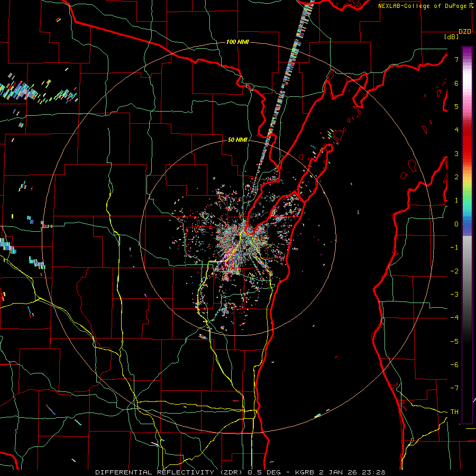Click the -1 value on the color scale
The width and height of the screenshot is (476, 476).
(454, 248)
